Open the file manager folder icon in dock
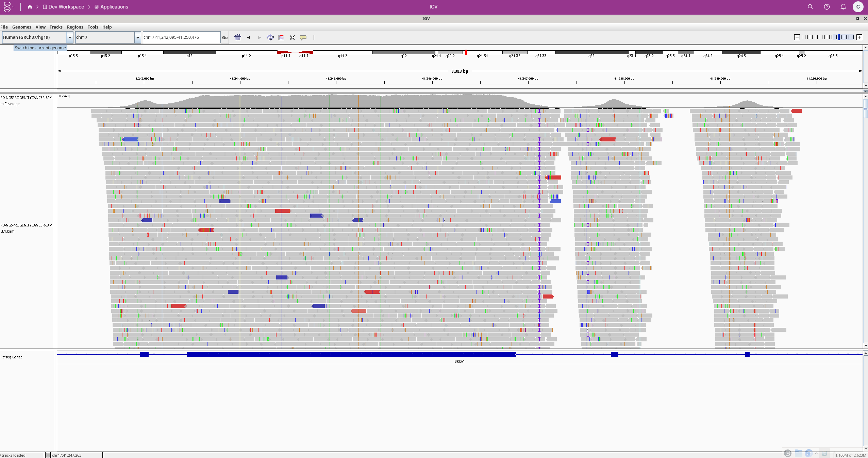The image size is (868, 458). click(798, 453)
